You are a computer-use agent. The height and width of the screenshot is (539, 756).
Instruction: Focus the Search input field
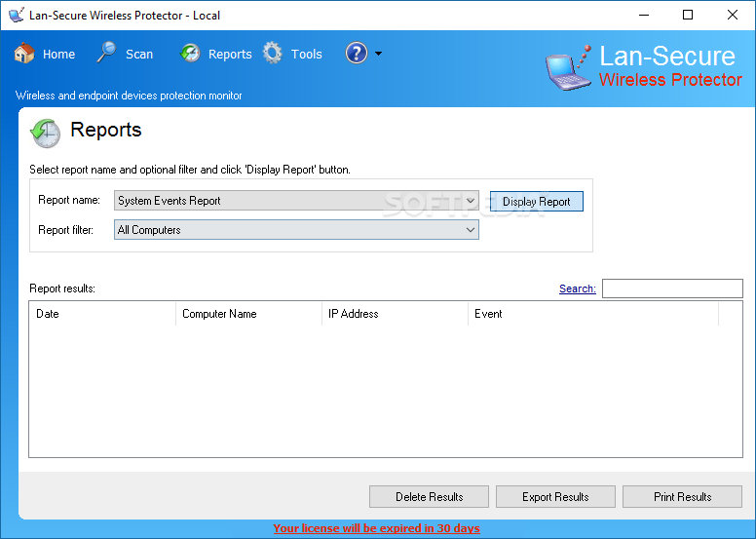pos(672,289)
